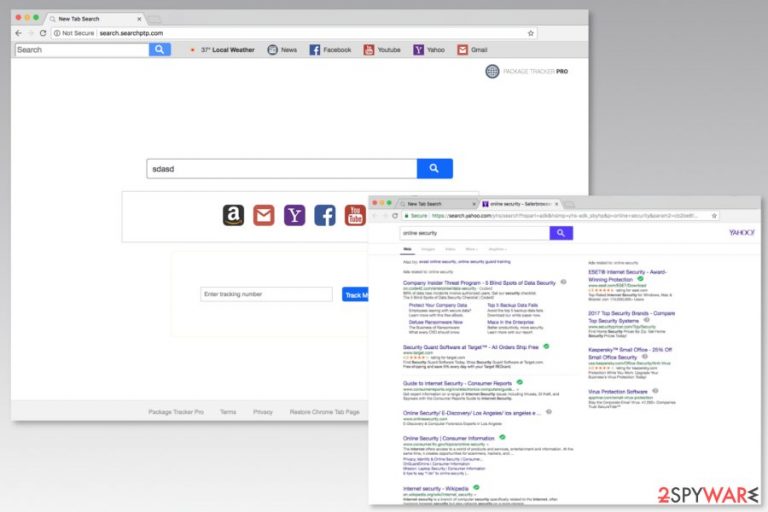
Task: Open the Privacy footer link
Action: tap(263, 412)
